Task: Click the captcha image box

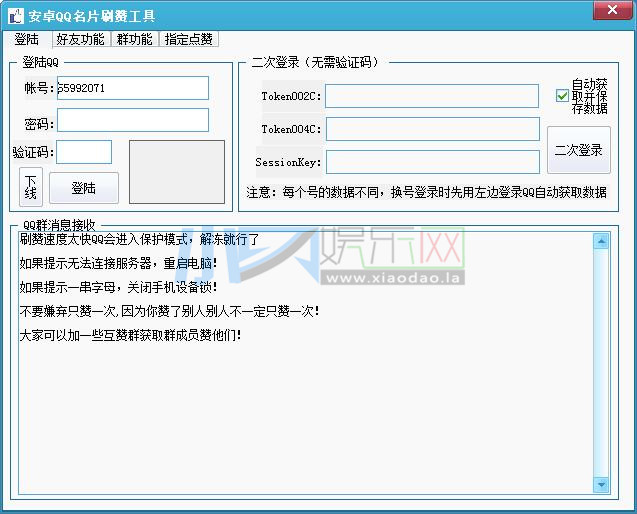Action: [177, 172]
